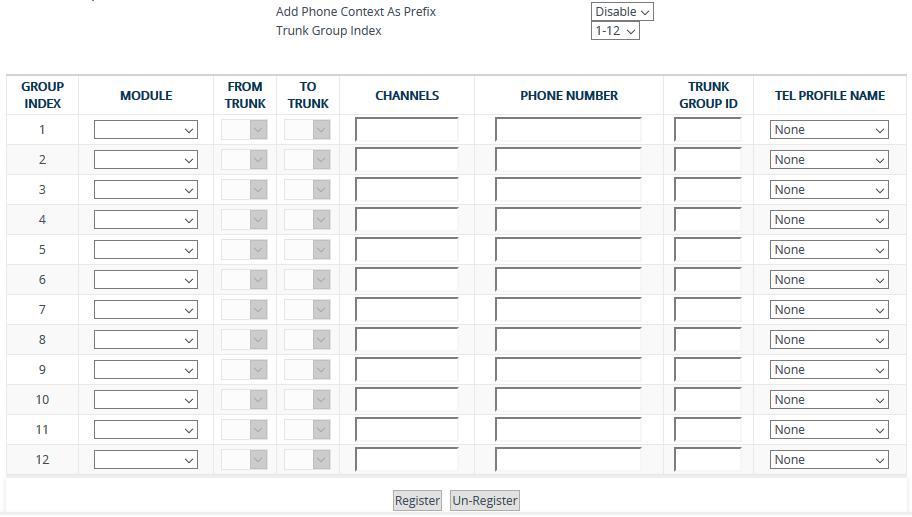Expand the Trunk Group Index dropdown
Screen dimensions: 912x517
tap(615, 31)
